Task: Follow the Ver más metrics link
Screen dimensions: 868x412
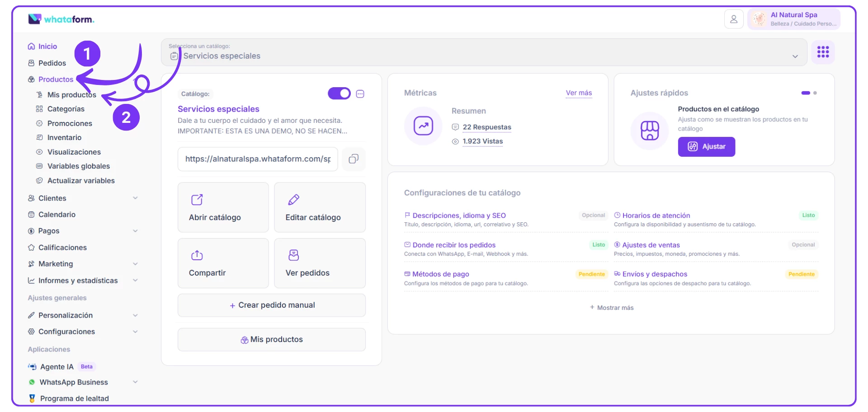Action: tap(579, 93)
